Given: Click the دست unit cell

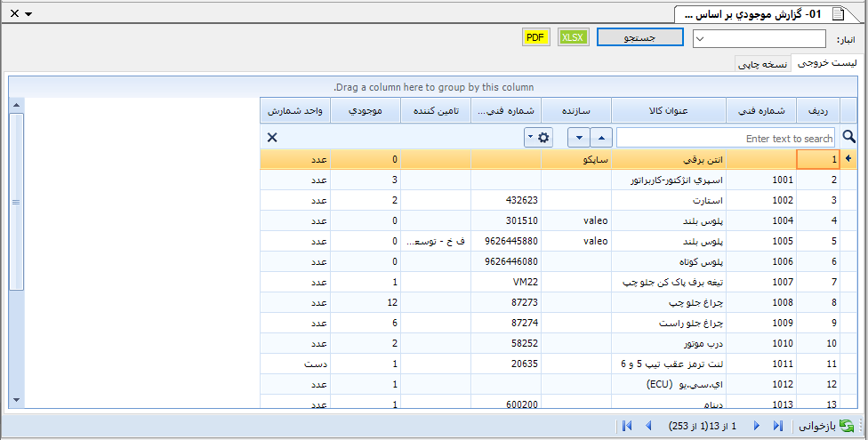Looking at the screenshot, I should coord(295,364).
